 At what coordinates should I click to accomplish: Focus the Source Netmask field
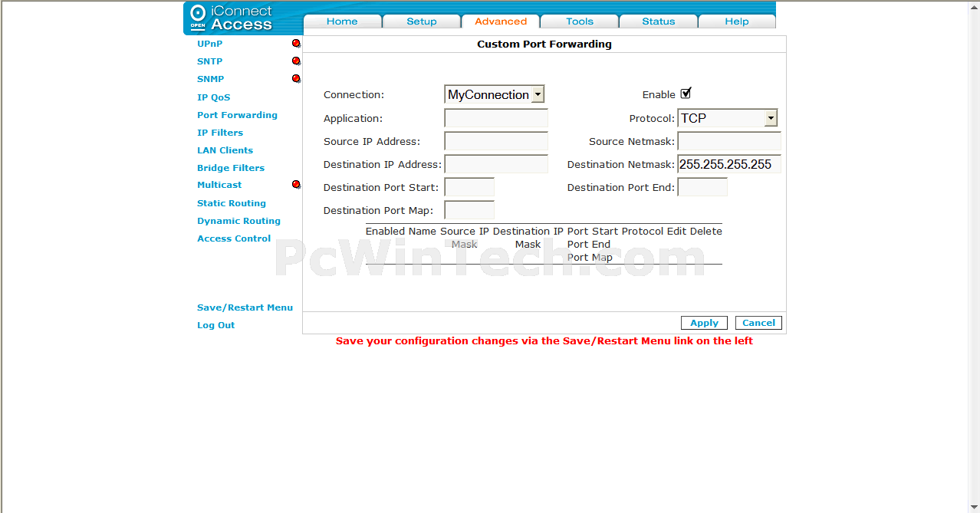[x=729, y=141]
